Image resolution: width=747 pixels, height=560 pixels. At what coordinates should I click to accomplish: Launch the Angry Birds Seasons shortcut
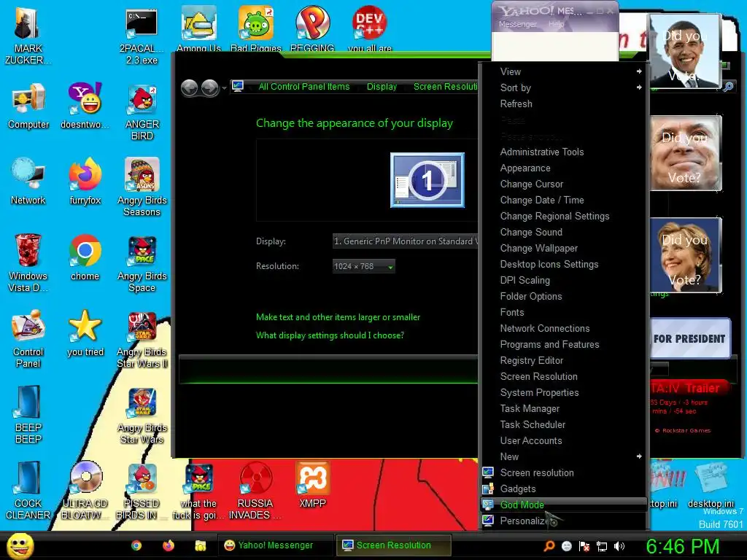[x=142, y=187]
